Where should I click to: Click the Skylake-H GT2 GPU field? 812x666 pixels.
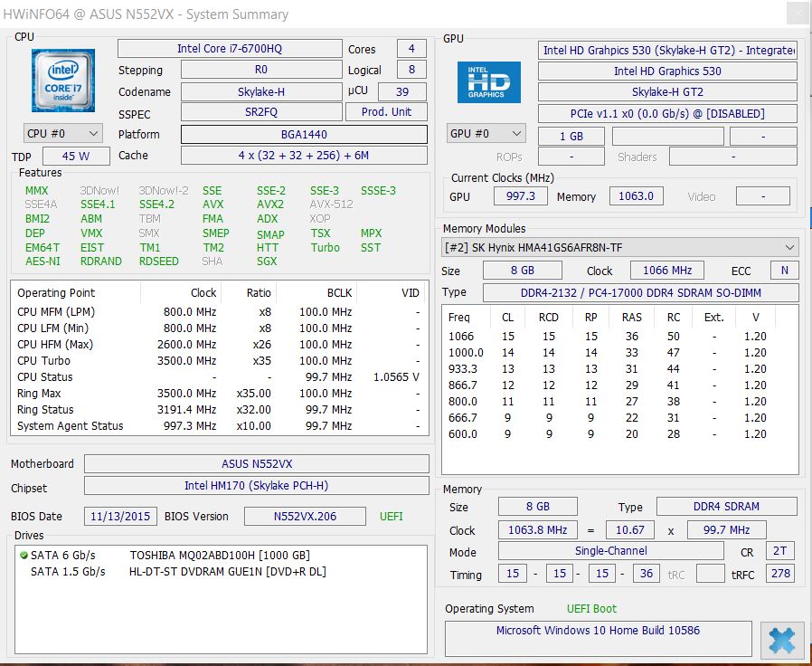(667, 92)
